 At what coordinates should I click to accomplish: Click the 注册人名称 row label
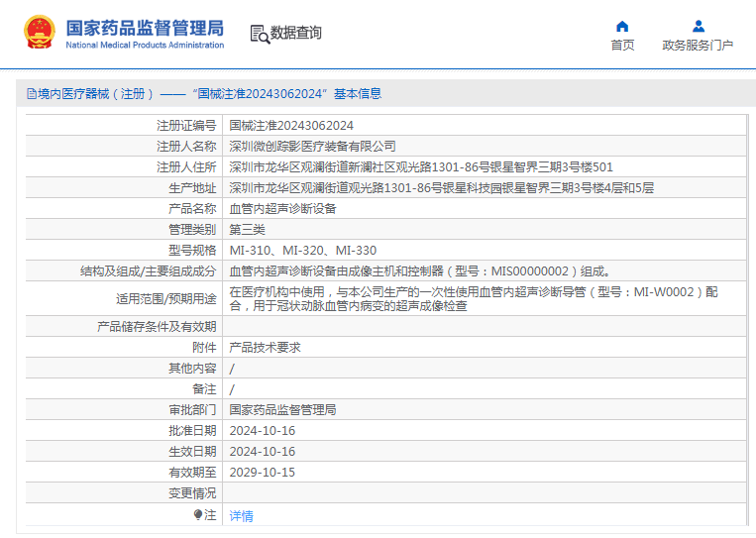[186, 146]
